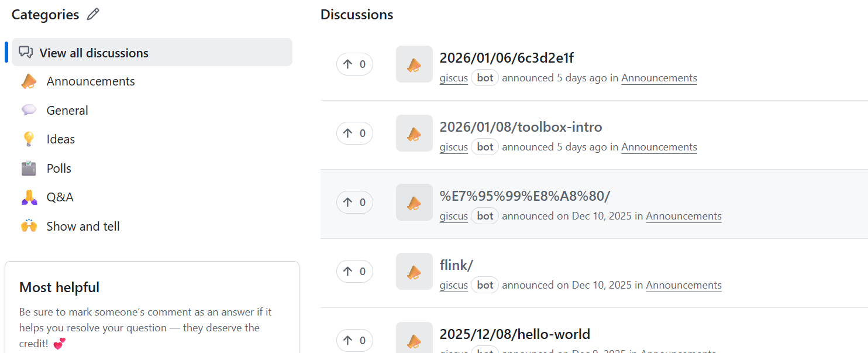Click the Q&A praying hands icon

29,197
